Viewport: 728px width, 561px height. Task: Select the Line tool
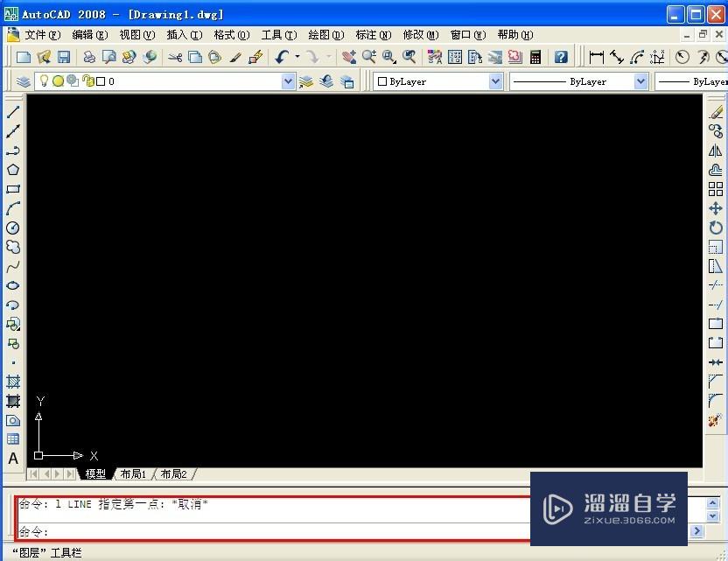11,111
